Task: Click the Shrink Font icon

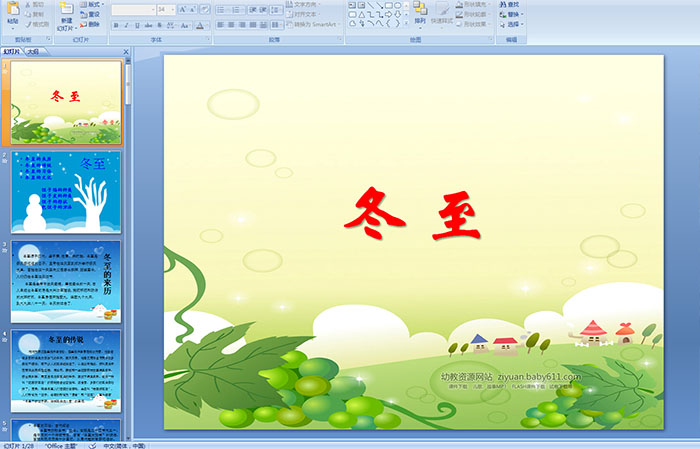Action: 192,9
